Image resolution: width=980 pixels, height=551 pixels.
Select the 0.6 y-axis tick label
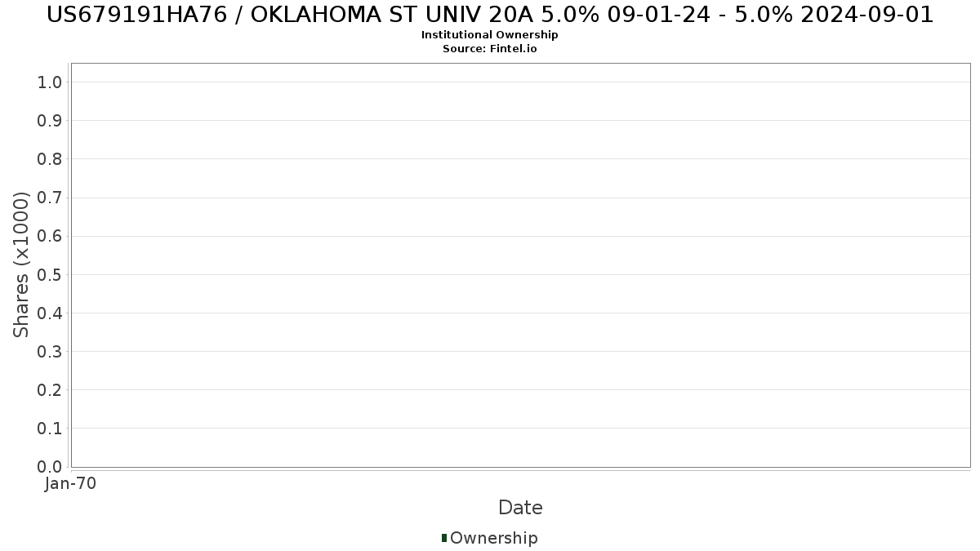[x=50, y=236]
